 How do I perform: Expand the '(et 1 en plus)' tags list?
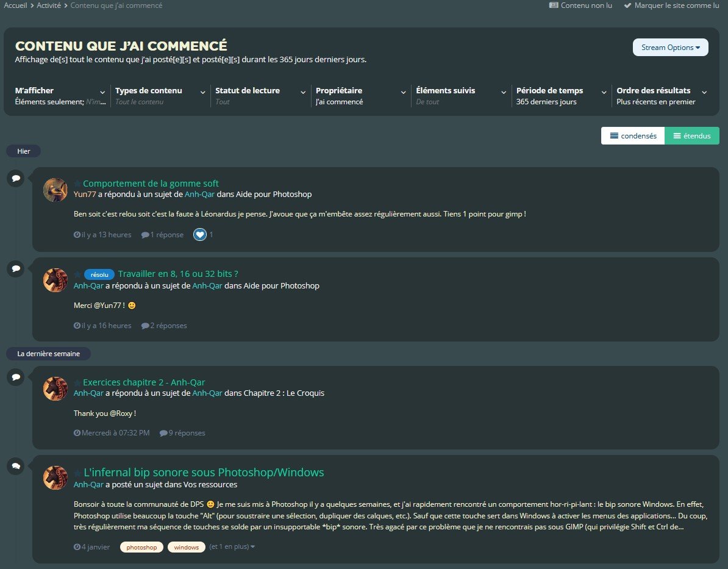point(232,546)
